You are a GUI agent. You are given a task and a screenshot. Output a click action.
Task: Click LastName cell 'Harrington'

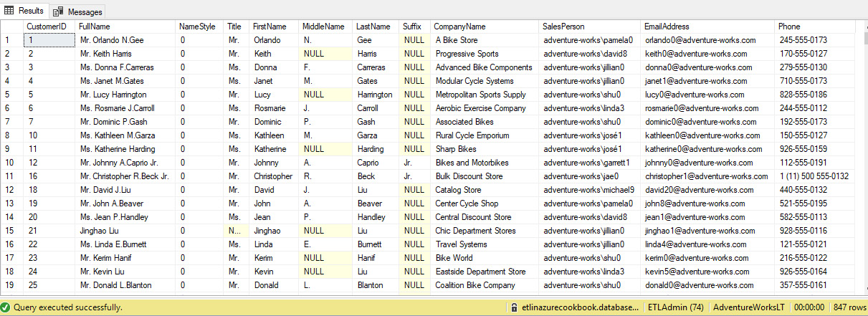[376, 95]
